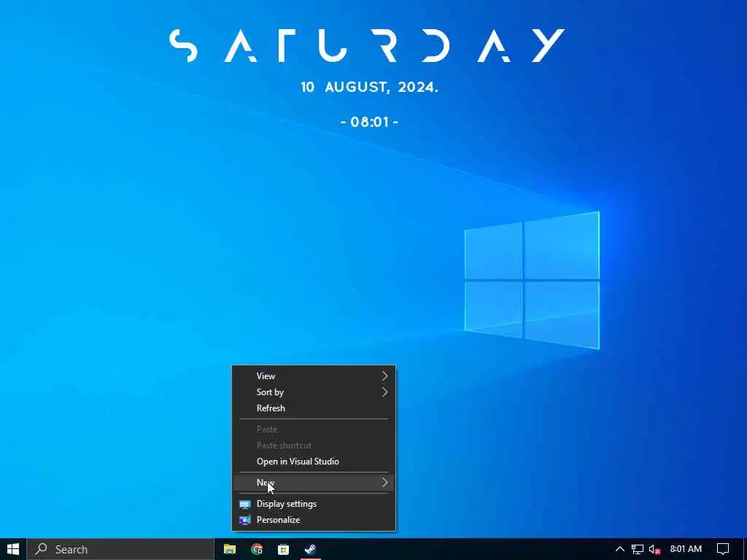Click the Display settings monitor icon
The image size is (747, 560).
point(245,504)
